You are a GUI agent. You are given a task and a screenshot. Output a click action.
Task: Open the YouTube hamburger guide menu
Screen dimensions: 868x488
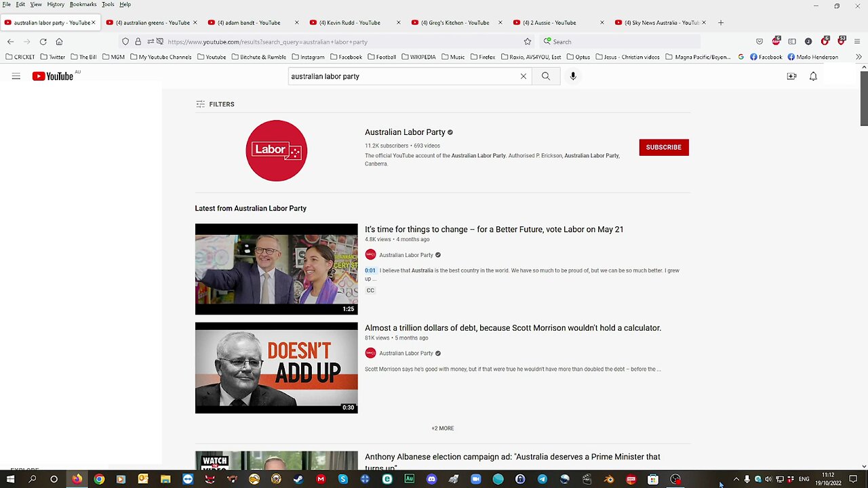coord(16,77)
